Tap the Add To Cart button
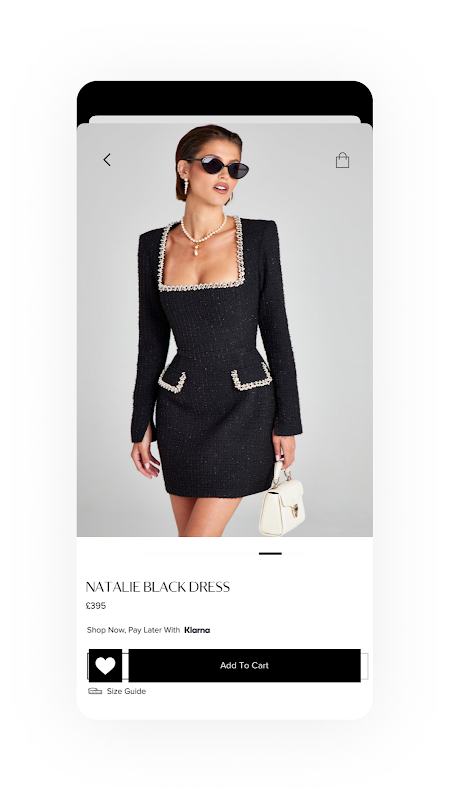Viewport: 450px width, 800px height. click(x=244, y=665)
